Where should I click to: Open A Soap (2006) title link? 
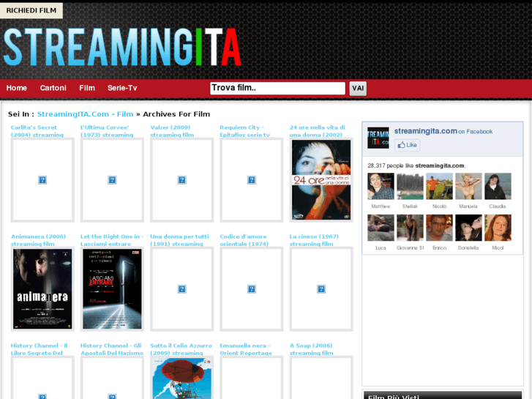click(311, 349)
